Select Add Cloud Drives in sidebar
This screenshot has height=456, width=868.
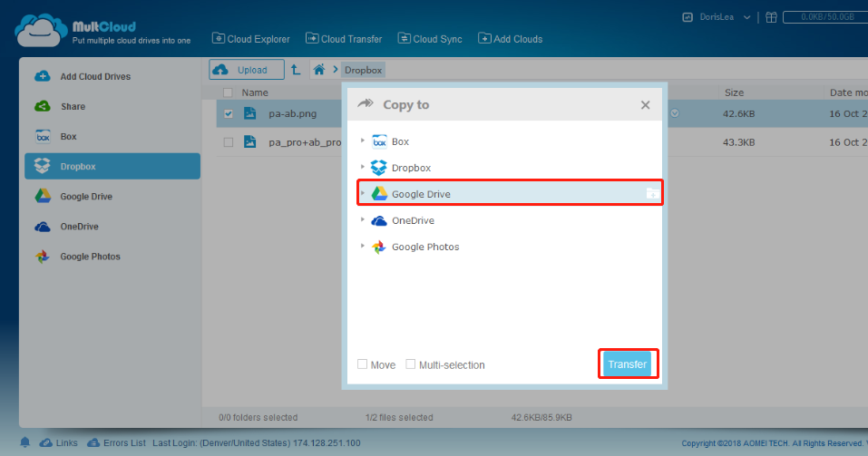pyautogui.click(x=112, y=76)
